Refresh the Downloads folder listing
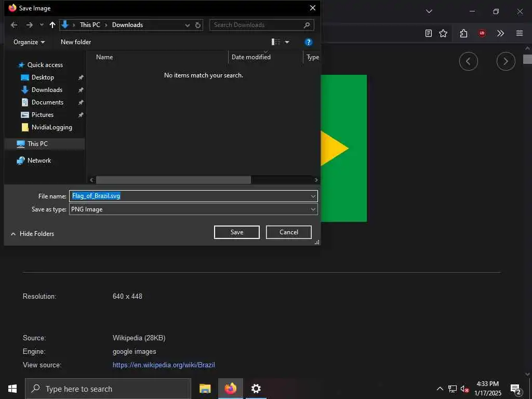The image size is (532, 399). 198,25
